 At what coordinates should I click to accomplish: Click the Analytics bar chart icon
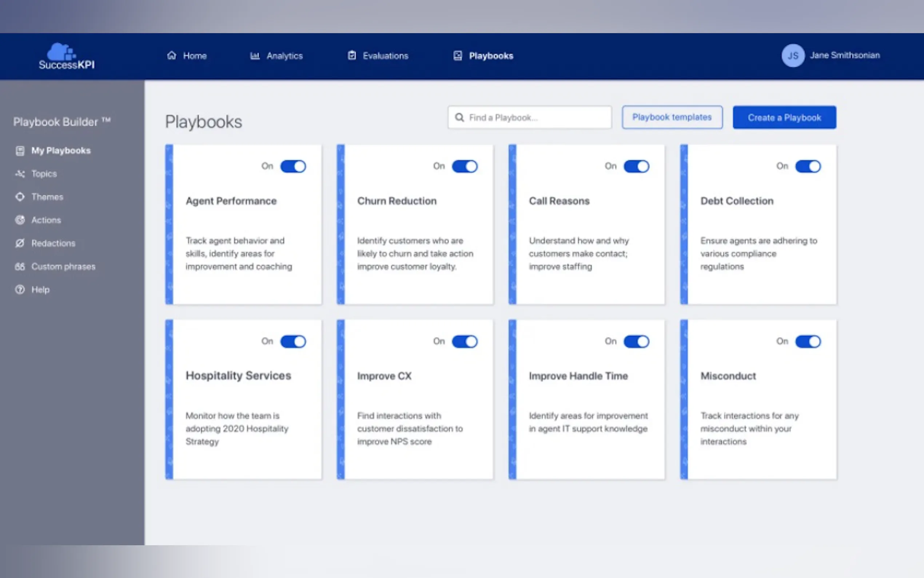click(x=255, y=56)
